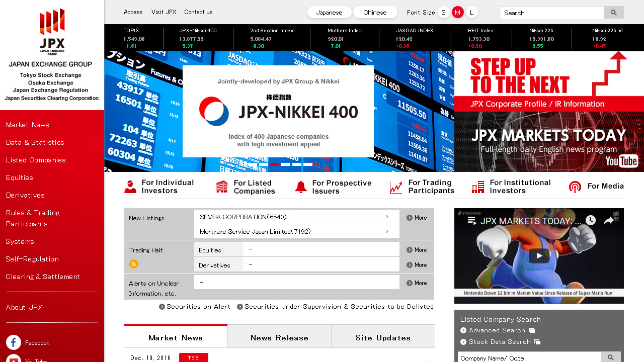Click More for Trading Halt Equities
The image size is (644, 362).
[x=417, y=250]
